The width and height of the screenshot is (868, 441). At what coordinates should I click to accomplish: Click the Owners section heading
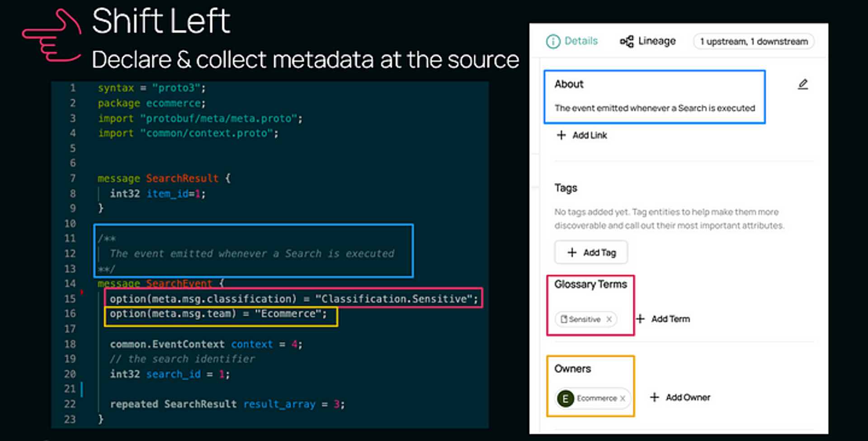tap(572, 369)
